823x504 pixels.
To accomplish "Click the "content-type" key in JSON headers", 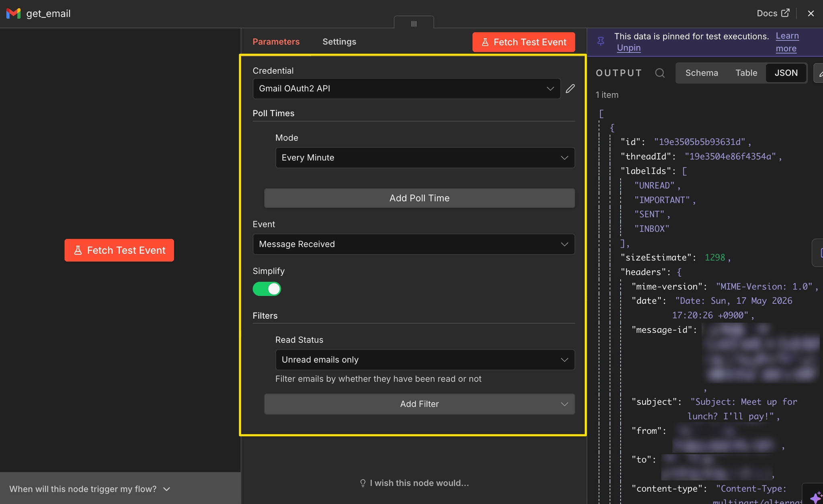I will [x=666, y=489].
